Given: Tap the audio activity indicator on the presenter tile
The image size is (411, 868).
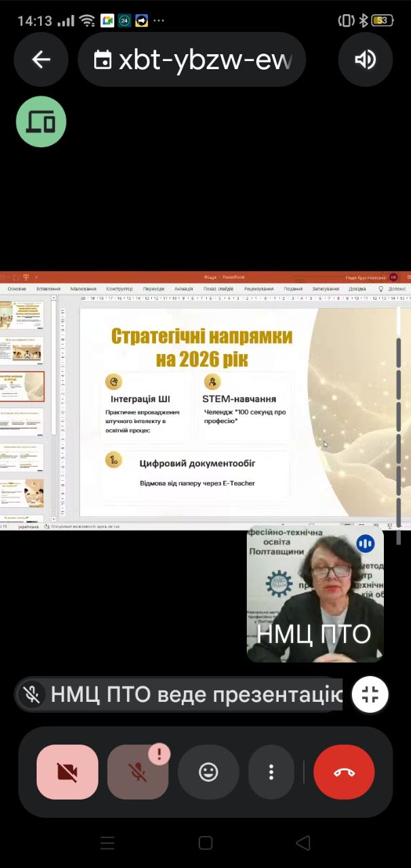Looking at the screenshot, I should coord(366,543).
